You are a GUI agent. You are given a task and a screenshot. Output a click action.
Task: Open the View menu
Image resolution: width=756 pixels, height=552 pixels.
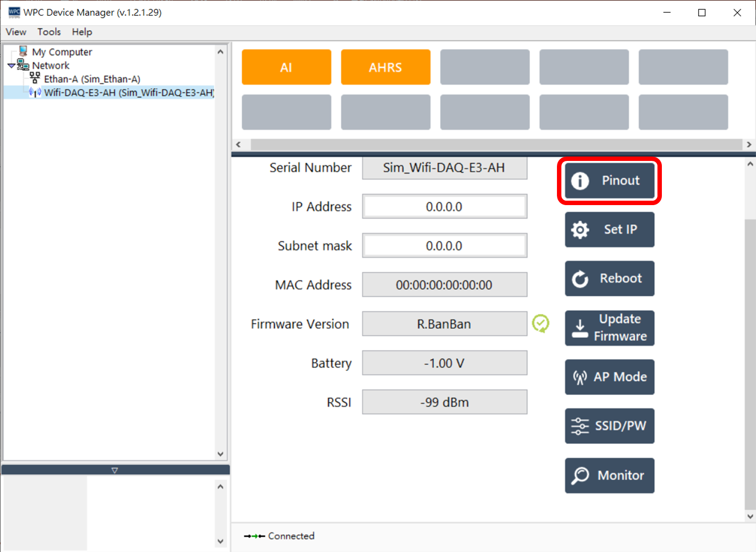(16, 32)
